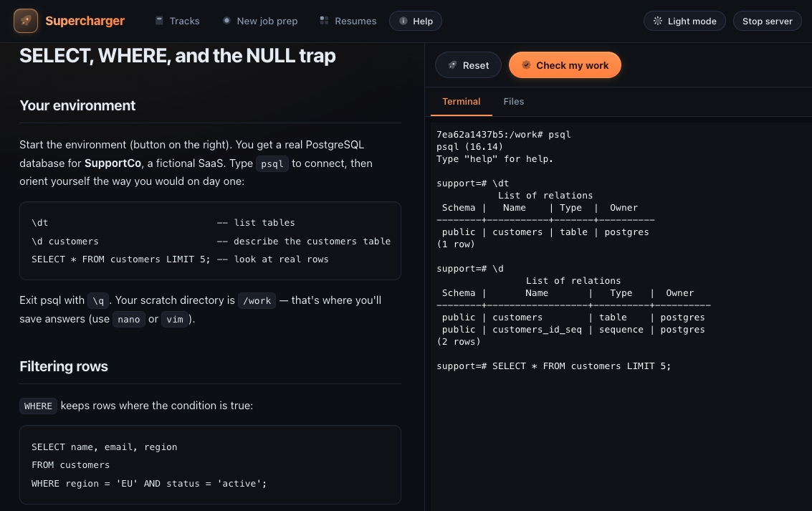Screen dimensions: 812x511
Task: Click the Resumes grid icon
Action: [x=324, y=21]
